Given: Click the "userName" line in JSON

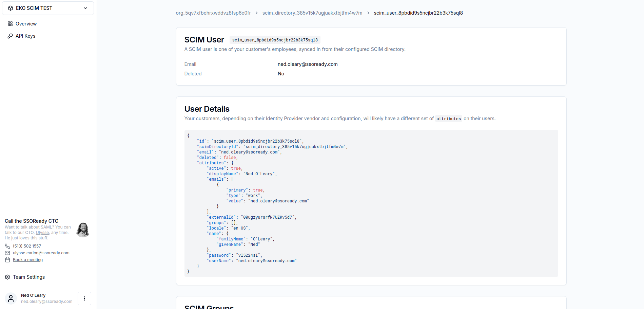Looking at the screenshot, I should tap(252, 261).
